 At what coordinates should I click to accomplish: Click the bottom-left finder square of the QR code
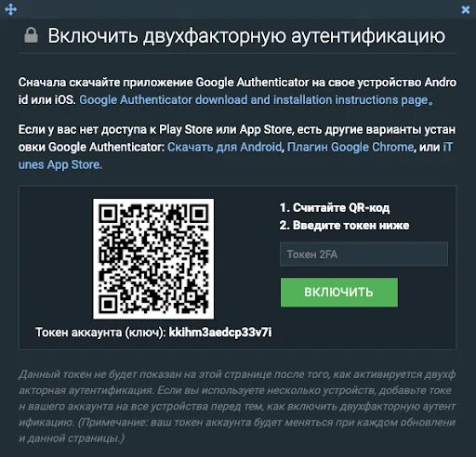108,304
